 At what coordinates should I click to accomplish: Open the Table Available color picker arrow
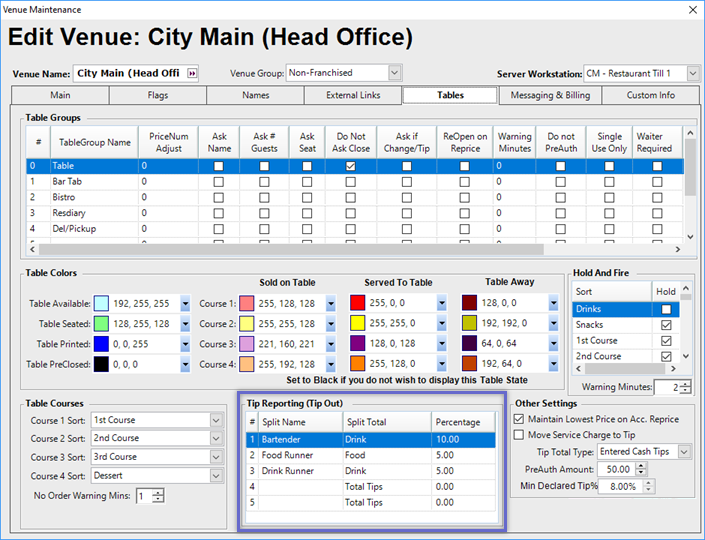(185, 304)
